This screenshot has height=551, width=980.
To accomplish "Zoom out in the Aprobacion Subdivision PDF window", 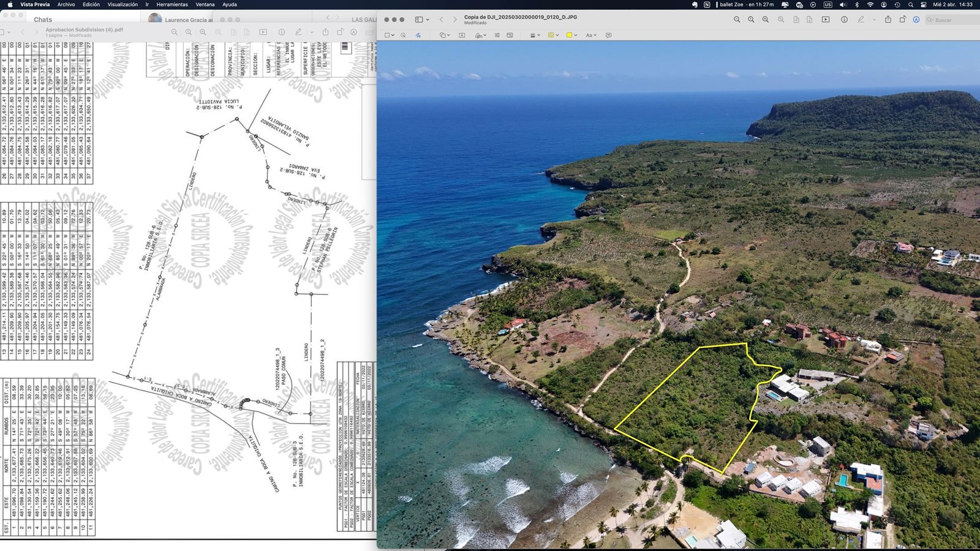I will 175,32.
